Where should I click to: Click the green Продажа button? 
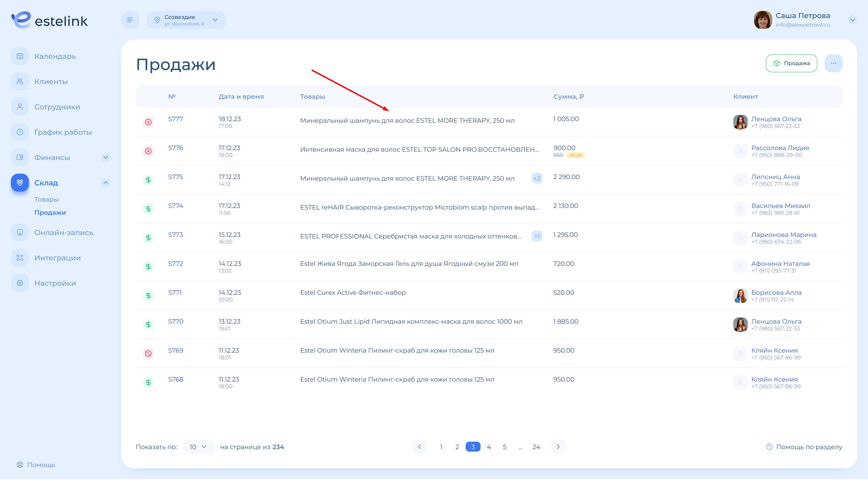[x=791, y=63]
